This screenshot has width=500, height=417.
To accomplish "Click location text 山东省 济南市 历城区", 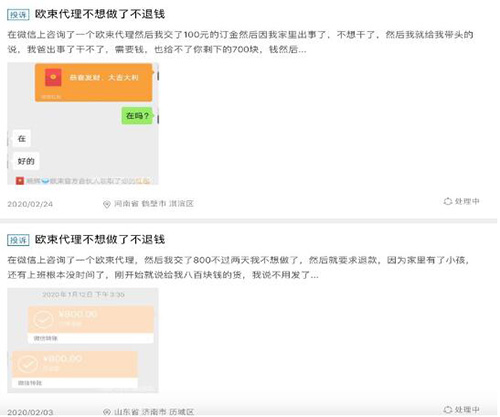I will 154,412.
